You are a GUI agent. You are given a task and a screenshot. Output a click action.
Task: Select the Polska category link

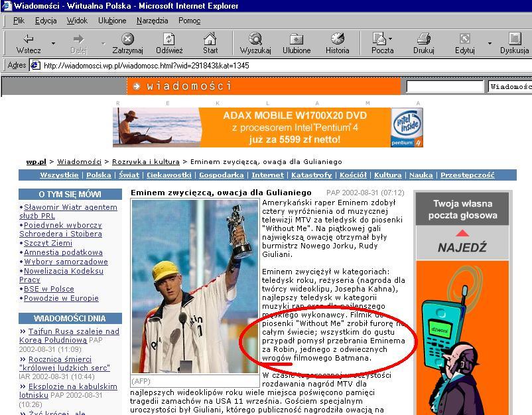pos(99,175)
